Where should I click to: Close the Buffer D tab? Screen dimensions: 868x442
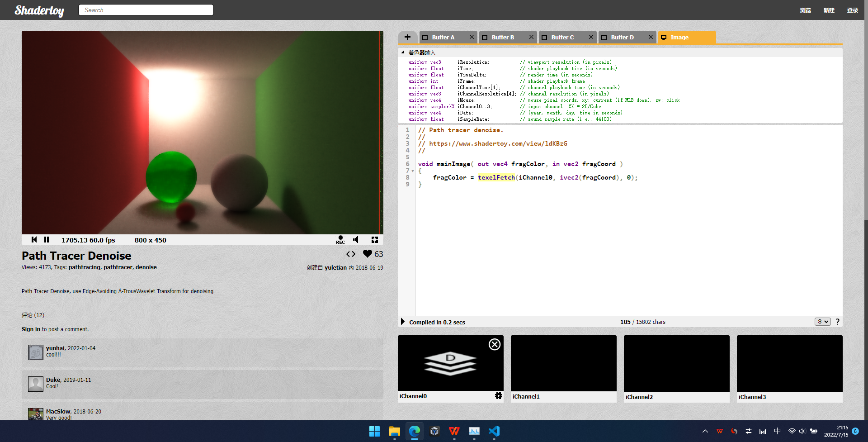pos(651,37)
